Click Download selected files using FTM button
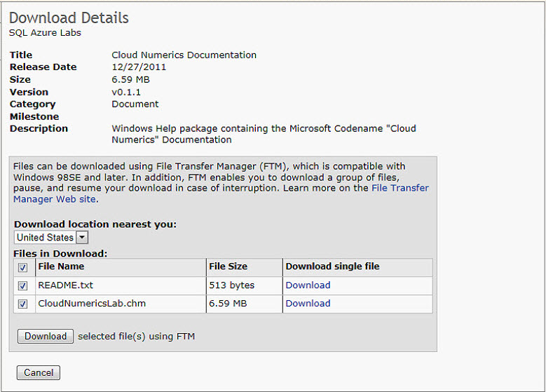Image resolution: width=546 pixels, height=392 pixels. tap(46, 336)
